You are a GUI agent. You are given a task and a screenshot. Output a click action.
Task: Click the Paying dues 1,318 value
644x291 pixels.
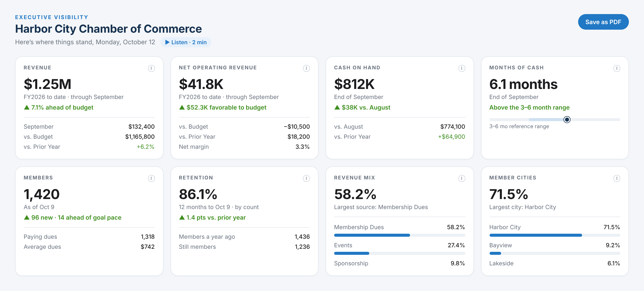point(148,237)
